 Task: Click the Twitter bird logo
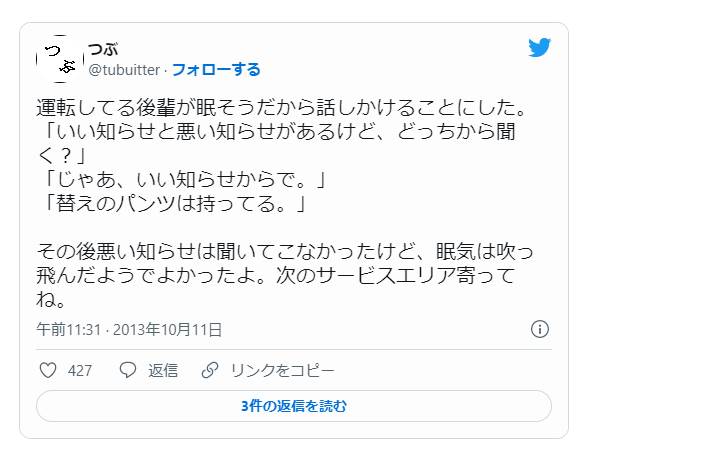click(x=539, y=47)
